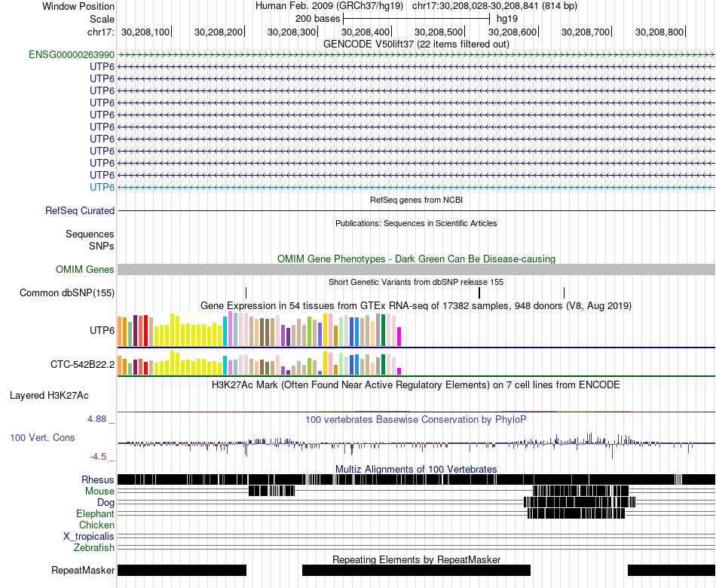
Task: Open the ENSG00000263990 gene label
Action: click(x=72, y=55)
